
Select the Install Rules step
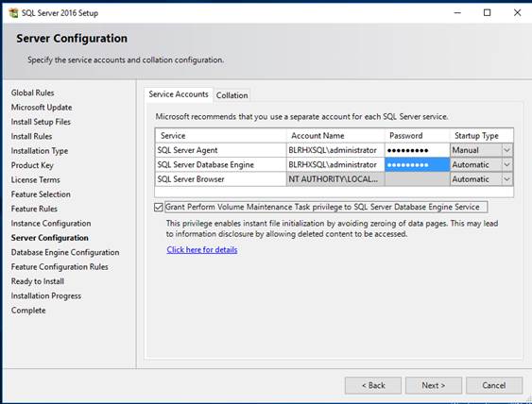click(31, 137)
